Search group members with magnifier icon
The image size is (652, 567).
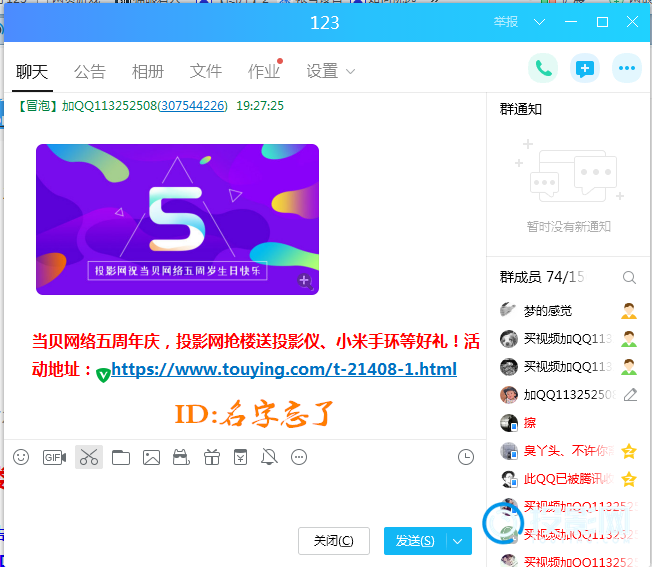click(x=629, y=277)
